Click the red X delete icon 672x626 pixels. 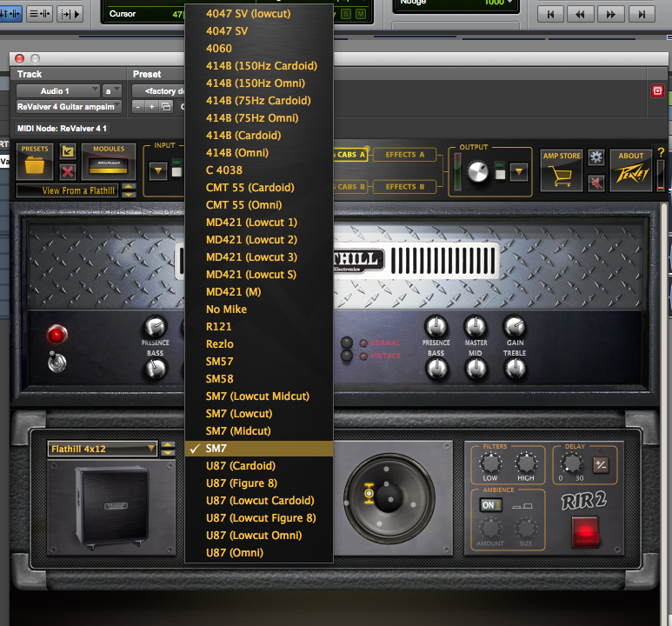(68, 172)
